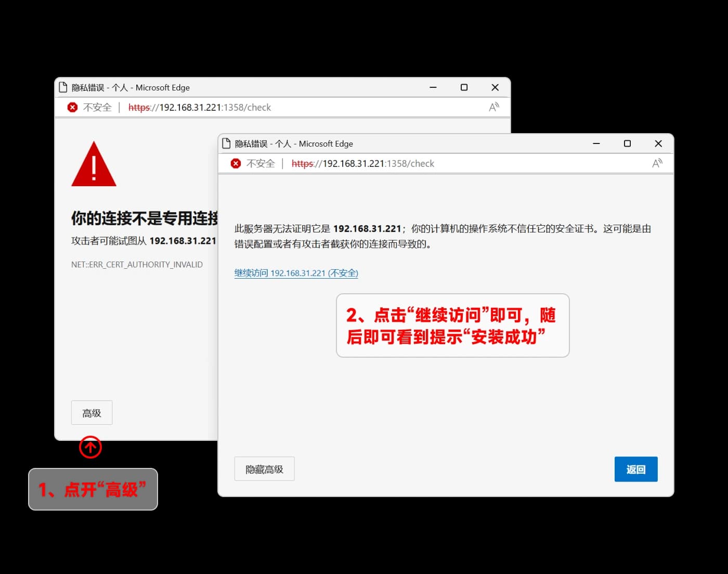Click the red not-secure icon in the back address bar
Image resolution: width=728 pixels, height=574 pixels.
click(72, 107)
